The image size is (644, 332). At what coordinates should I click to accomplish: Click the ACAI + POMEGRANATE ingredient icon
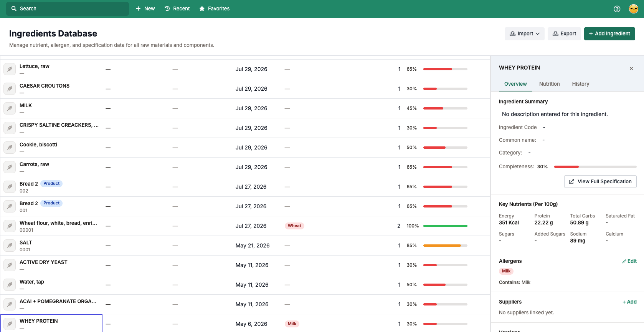point(10,304)
